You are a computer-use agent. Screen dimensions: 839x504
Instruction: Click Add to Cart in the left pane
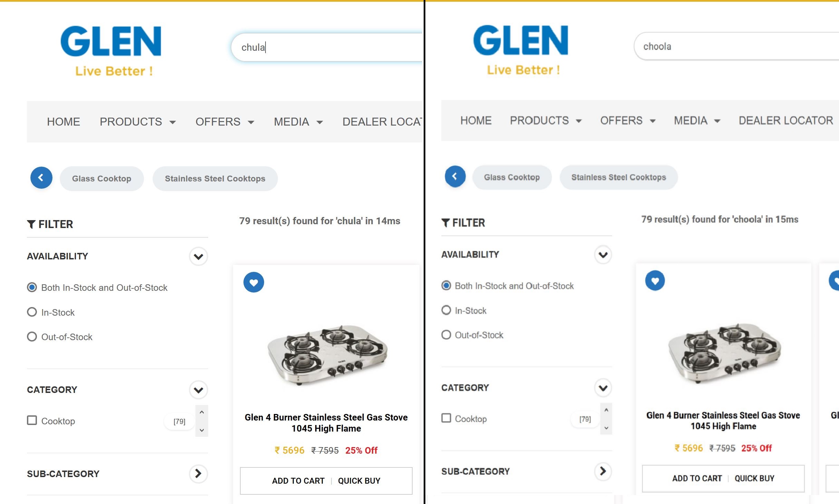click(x=298, y=481)
